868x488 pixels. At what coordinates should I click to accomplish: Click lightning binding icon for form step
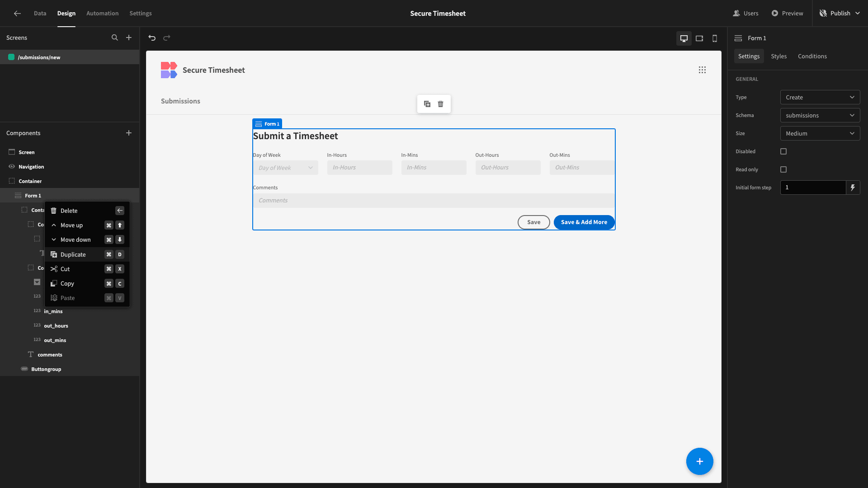point(853,188)
